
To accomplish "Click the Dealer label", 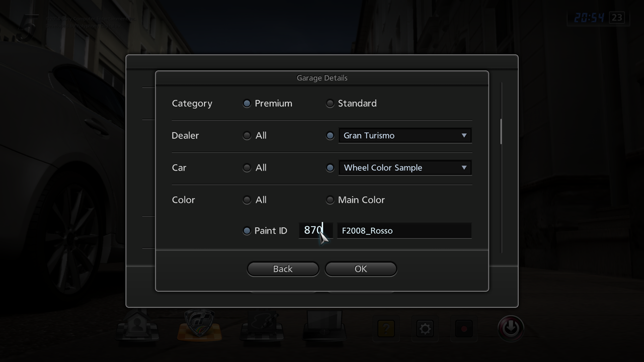I will click(x=185, y=136).
